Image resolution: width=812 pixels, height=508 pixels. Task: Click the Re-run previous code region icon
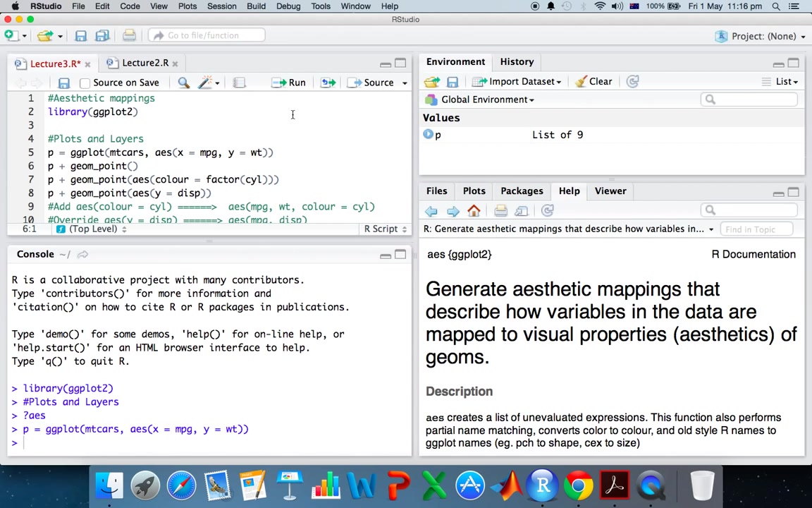[x=328, y=83]
